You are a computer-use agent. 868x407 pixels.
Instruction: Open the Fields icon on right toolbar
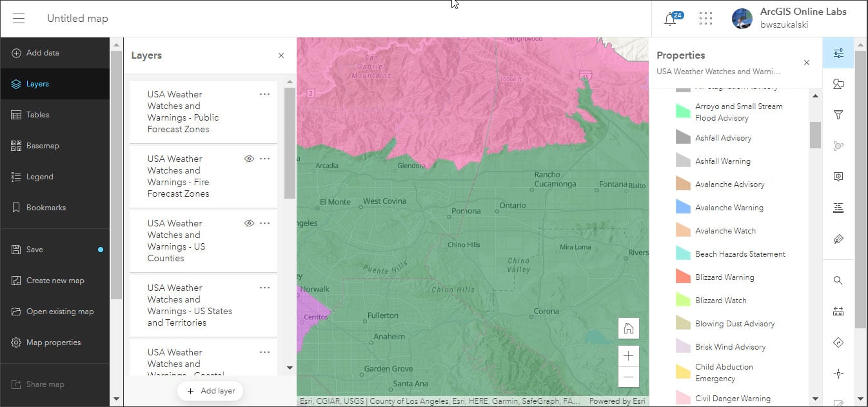(x=838, y=208)
